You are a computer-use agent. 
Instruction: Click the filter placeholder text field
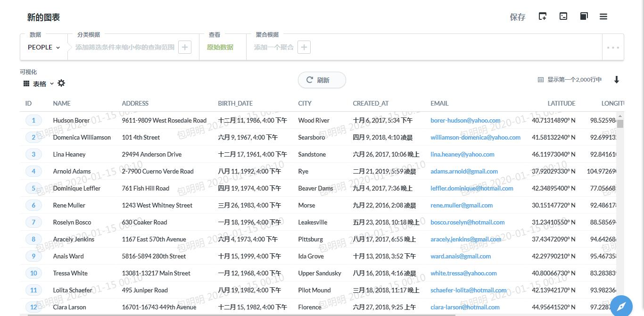pyautogui.click(x=125, y=47)
